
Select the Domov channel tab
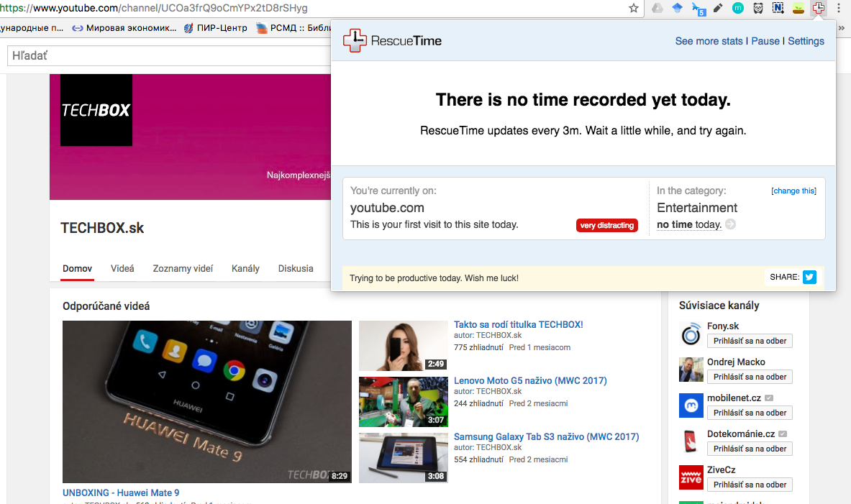coord(77,269)
